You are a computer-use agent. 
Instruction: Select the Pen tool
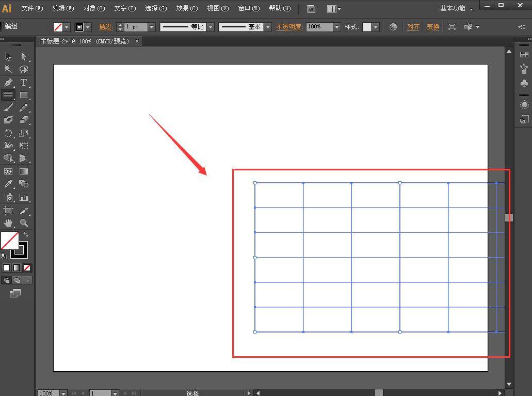[7, 82]
